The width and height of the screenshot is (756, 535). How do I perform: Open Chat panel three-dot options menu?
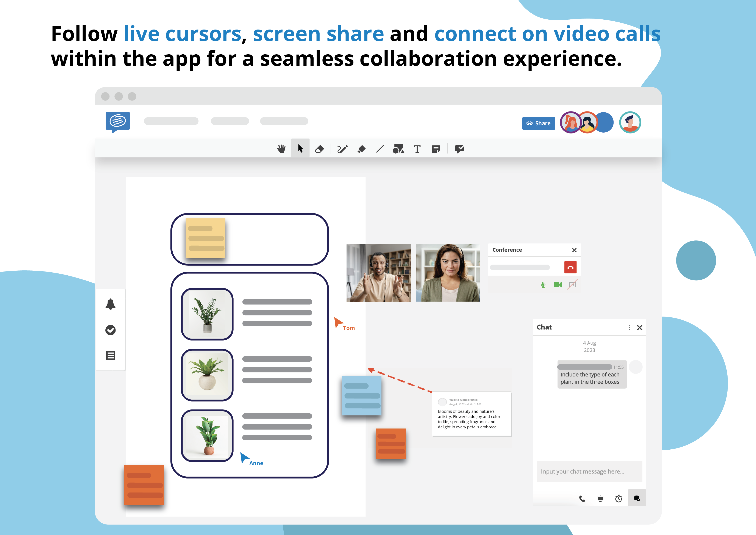tap(629, 328)
